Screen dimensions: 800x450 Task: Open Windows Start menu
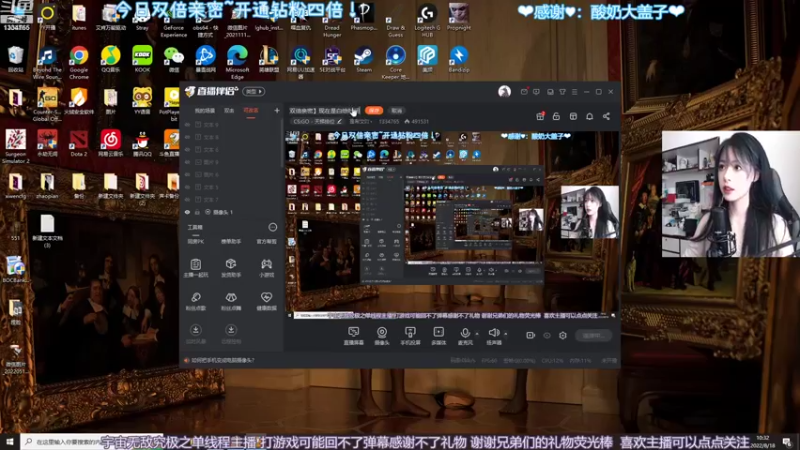point(10,441)
